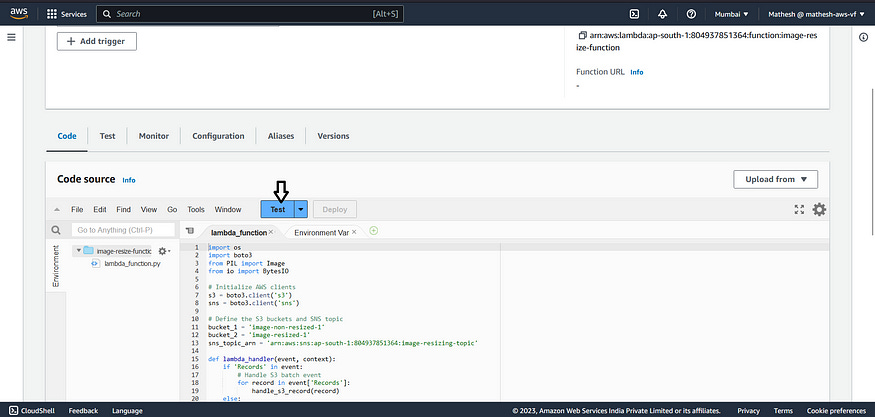Select the lambda_function editor tab
This screenshot has height=417, width=875.
238,233
